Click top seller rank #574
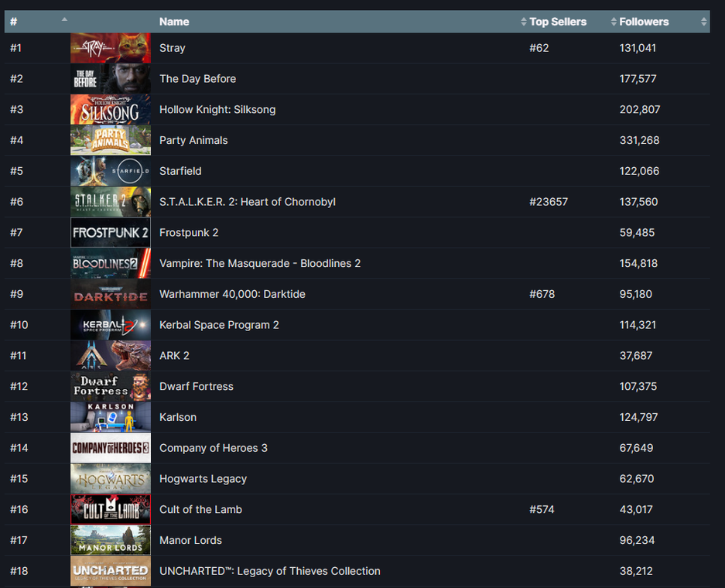 point(542,509)
